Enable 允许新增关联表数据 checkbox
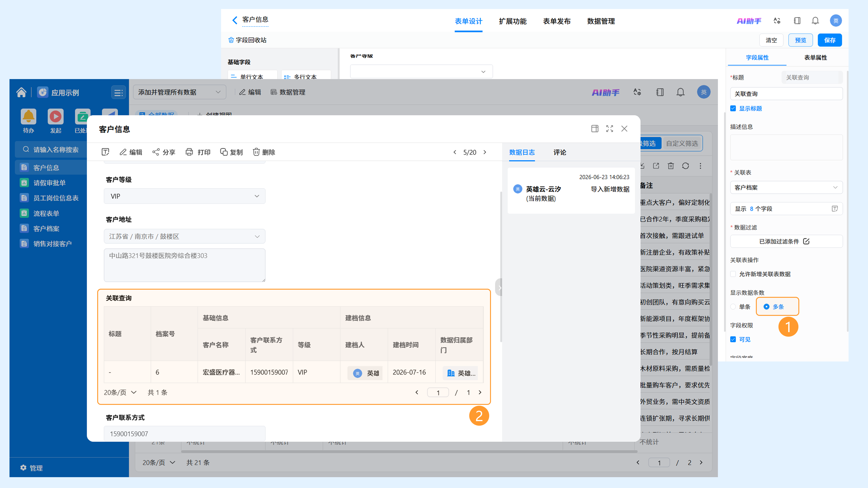This screenshot has height=488, width=868. (733, 274)
